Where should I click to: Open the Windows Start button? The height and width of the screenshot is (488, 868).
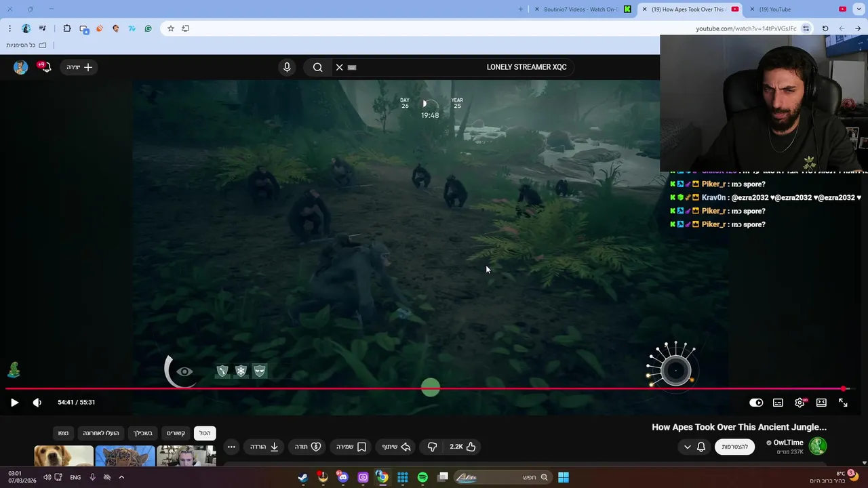click(564, 477)
